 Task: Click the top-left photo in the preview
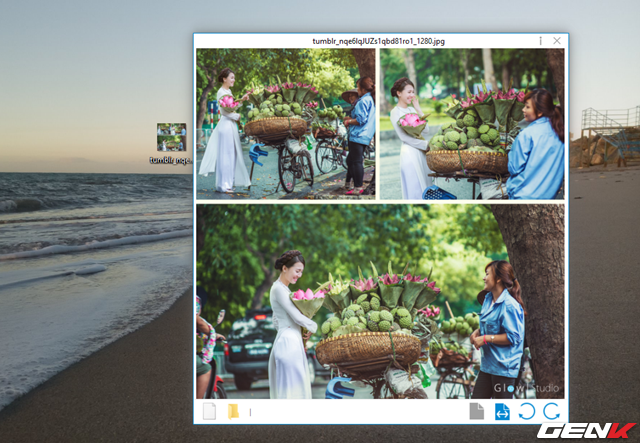point(286,122)
